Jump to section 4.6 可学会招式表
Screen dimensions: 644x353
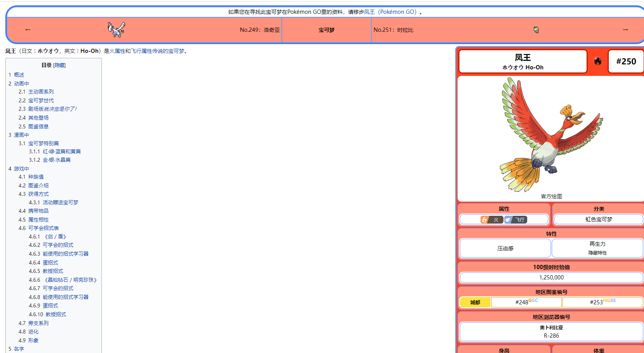[x=39, y=228]
